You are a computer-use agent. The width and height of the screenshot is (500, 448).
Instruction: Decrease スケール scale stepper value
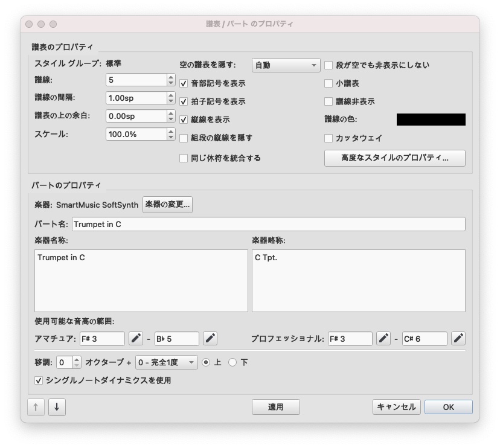click(x=171, y=137)
